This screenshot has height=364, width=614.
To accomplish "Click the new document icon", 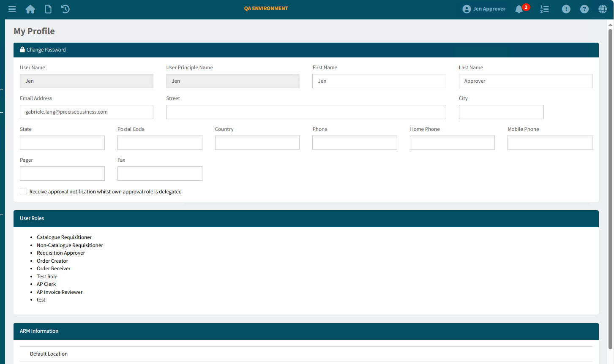I will click(48, 9).
